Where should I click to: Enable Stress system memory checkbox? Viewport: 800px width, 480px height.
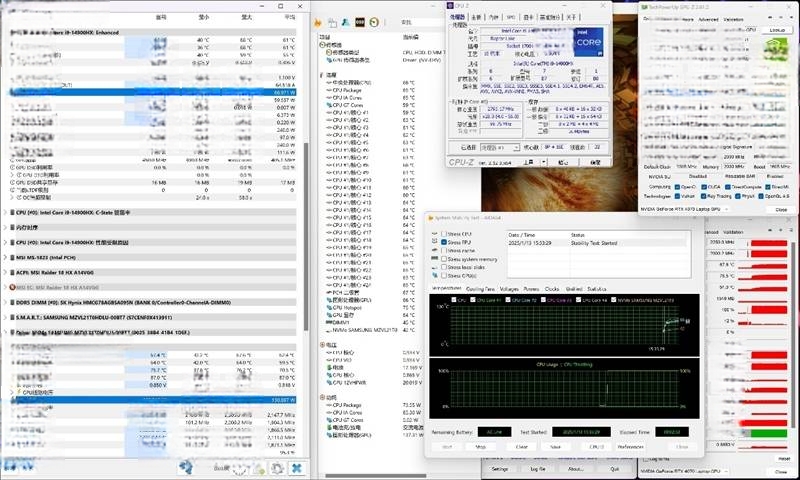(x=444, y=259)
